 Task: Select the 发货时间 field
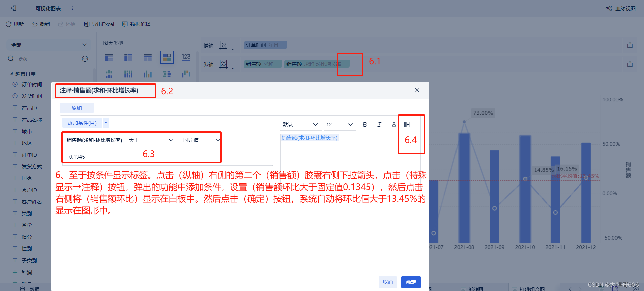32,96
